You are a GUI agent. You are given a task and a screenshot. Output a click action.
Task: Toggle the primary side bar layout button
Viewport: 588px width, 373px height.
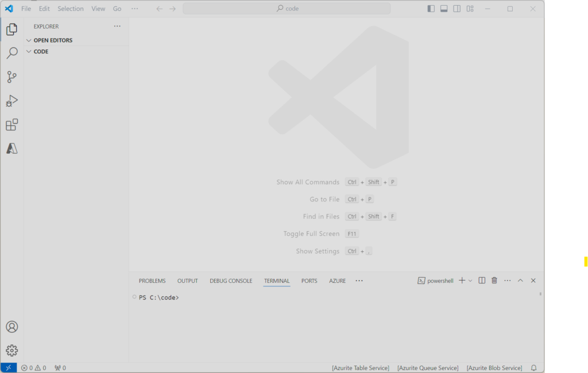tap(431, 9)
